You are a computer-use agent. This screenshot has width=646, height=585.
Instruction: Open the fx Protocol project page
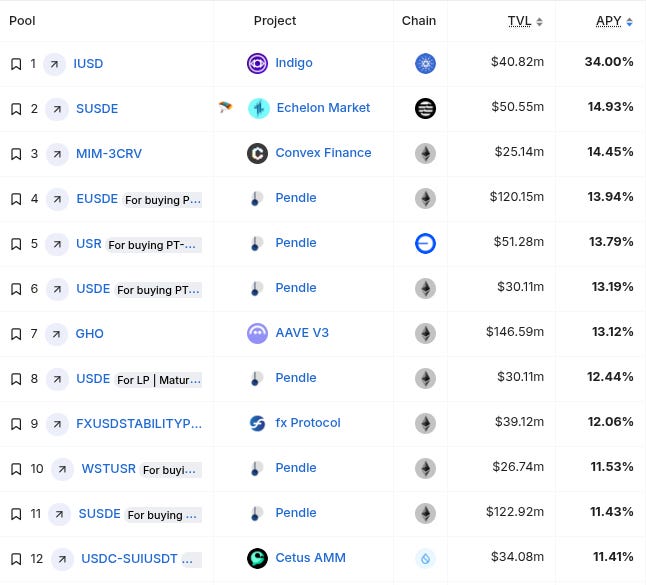click(308, 423)
